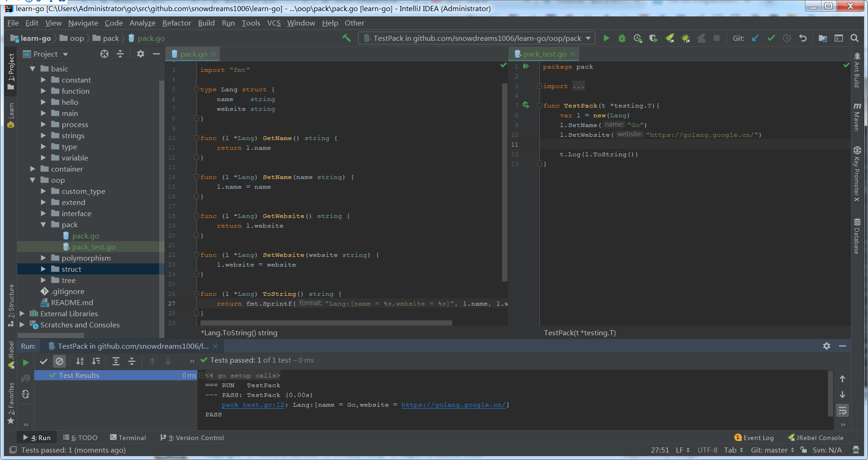Open Search Everywhere with the magnifier icon

pos(855,38)
